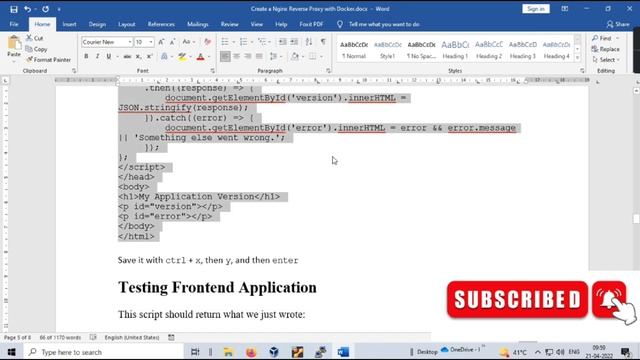Apply the red font color
Screen dimensions: 640x360
pyautogui.click(x=200, y=56)
